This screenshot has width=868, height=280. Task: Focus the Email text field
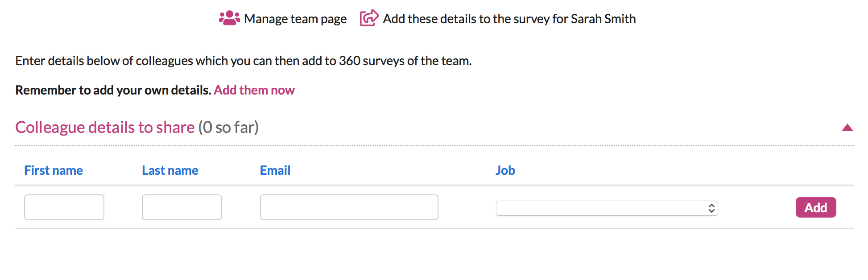[x=349, y=207]
